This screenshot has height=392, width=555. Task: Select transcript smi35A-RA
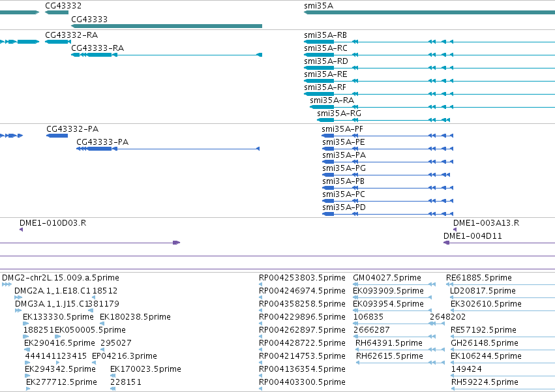(x=332, y=100)
